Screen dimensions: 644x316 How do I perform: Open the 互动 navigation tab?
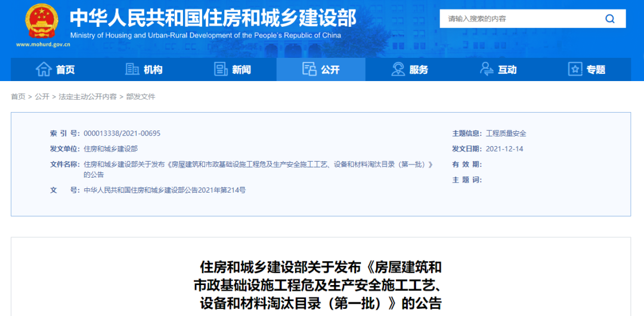tap(498, 69)
